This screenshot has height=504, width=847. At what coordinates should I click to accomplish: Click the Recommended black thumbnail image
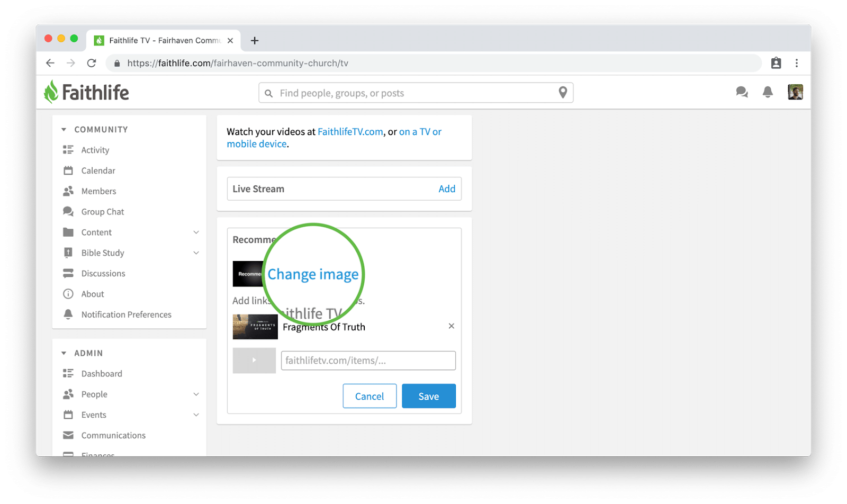[248, 274]
